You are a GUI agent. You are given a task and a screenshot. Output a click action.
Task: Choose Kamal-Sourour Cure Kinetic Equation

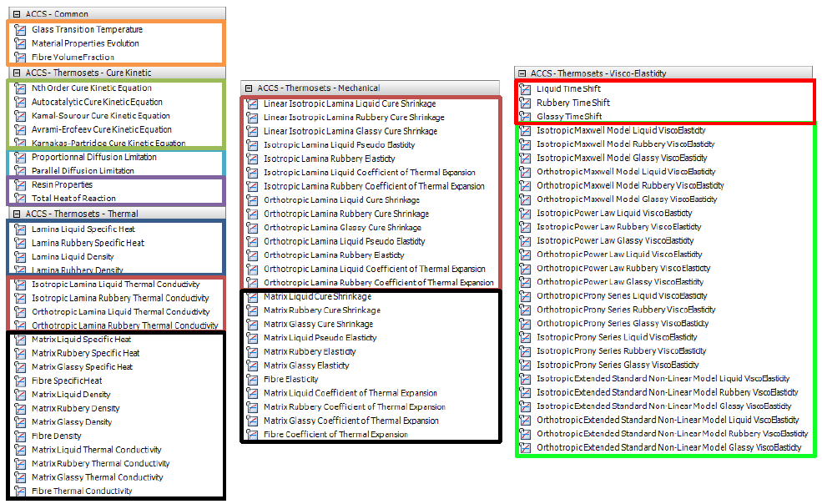click(101, 116)
